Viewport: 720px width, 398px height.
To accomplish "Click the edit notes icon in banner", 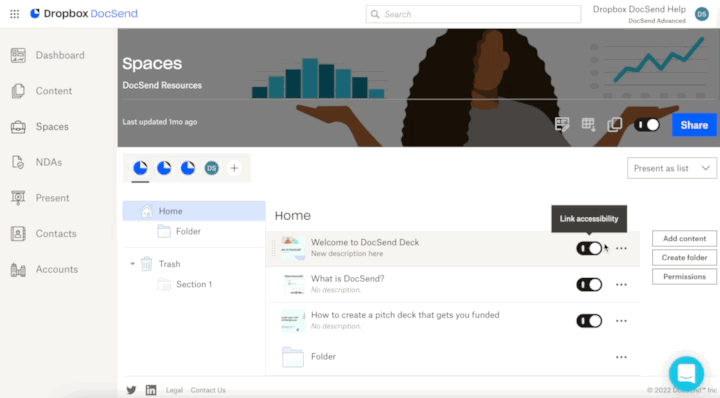I will (562, 124).
